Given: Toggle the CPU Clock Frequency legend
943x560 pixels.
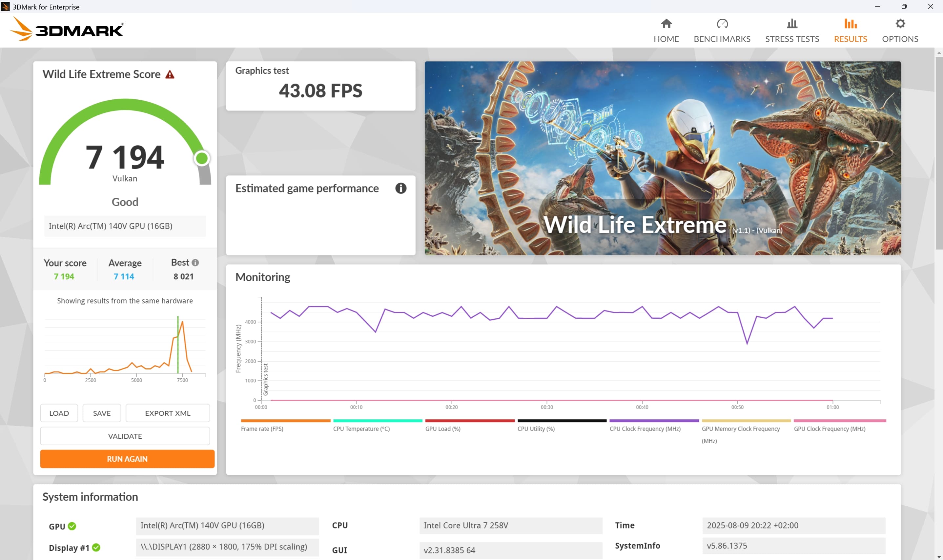Looking at the screenshot, I should coord(654,425).
